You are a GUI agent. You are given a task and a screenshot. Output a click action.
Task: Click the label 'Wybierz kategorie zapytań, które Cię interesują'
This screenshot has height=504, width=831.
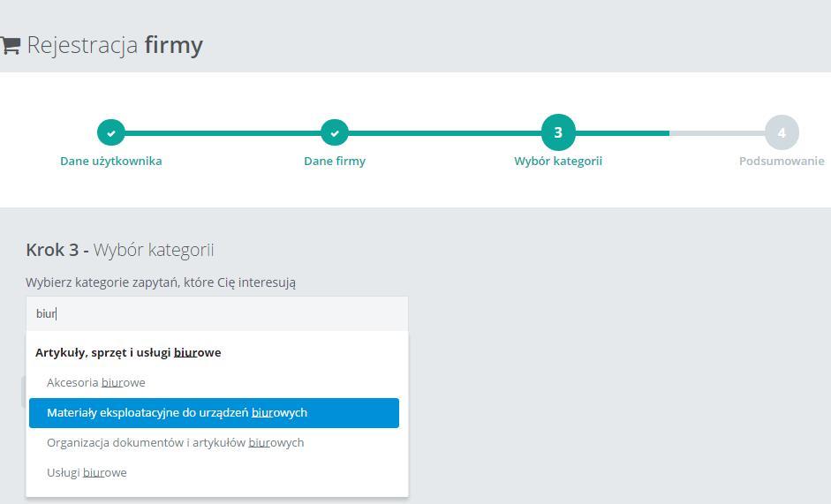[161, 282]
